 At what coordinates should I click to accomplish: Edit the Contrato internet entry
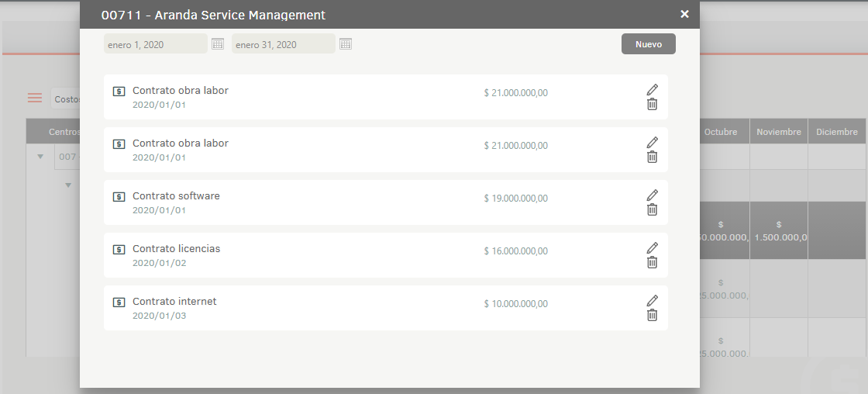[652, 300]
